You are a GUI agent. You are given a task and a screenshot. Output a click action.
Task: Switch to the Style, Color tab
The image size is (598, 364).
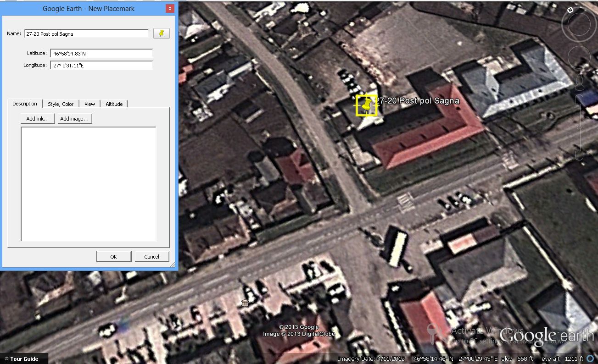[x=61, y=104]
